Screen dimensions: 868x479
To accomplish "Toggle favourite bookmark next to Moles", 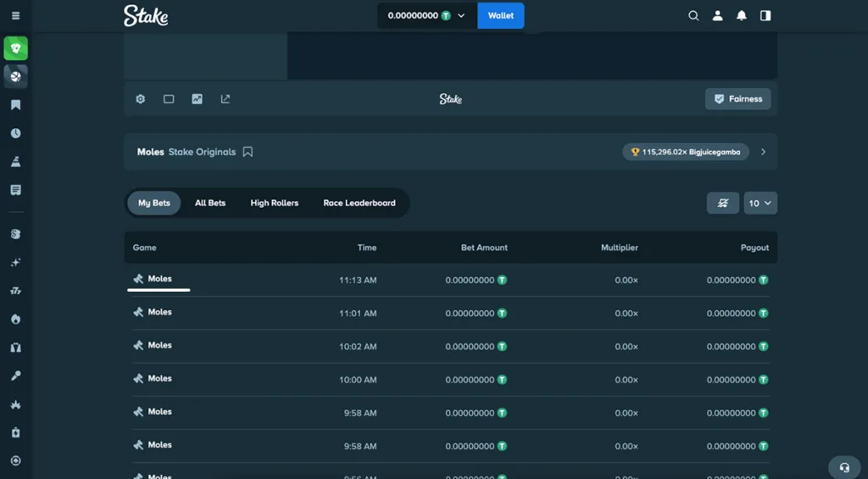I will coord(248,152).
